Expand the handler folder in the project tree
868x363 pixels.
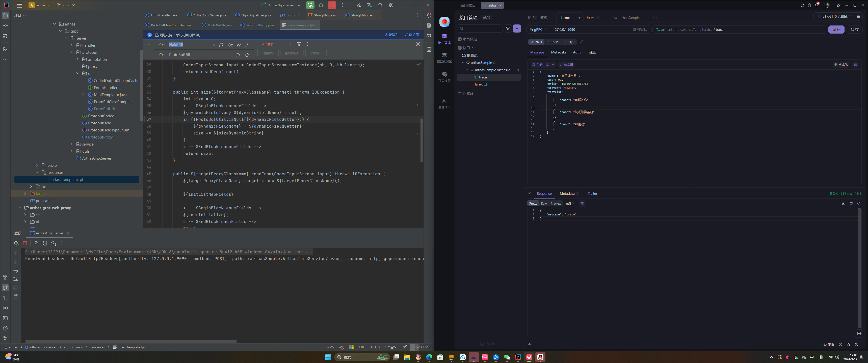coord(72,45)
